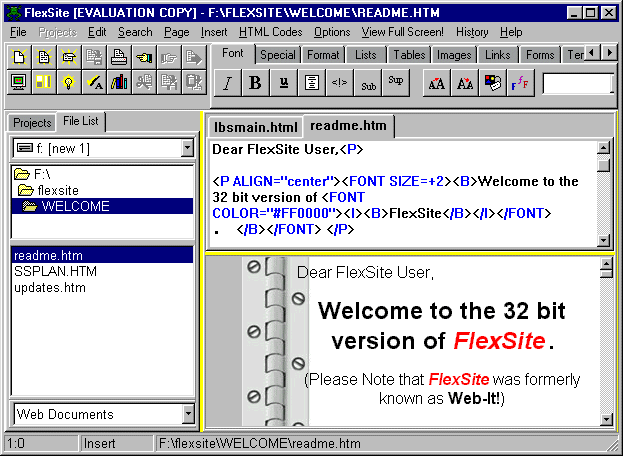Open the Web Documents file type dropdown
Image resolution: width=623 pixels, height=456 pixels.
pos(188,414)
